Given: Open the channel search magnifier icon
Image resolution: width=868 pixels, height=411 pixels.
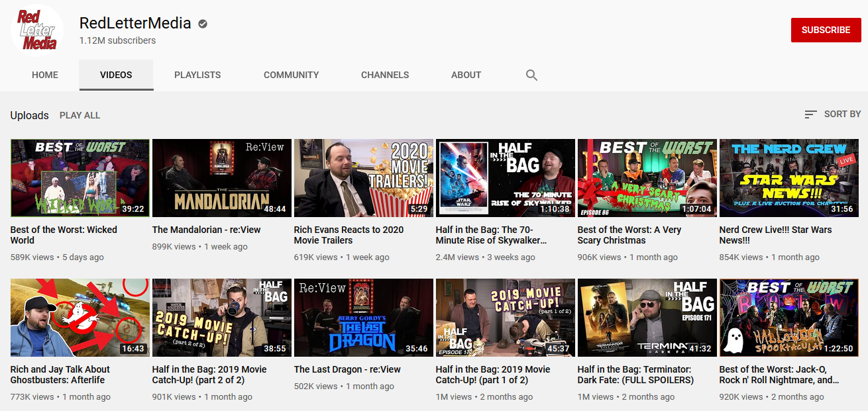Looking at the screenshot, I should [531, 75].
